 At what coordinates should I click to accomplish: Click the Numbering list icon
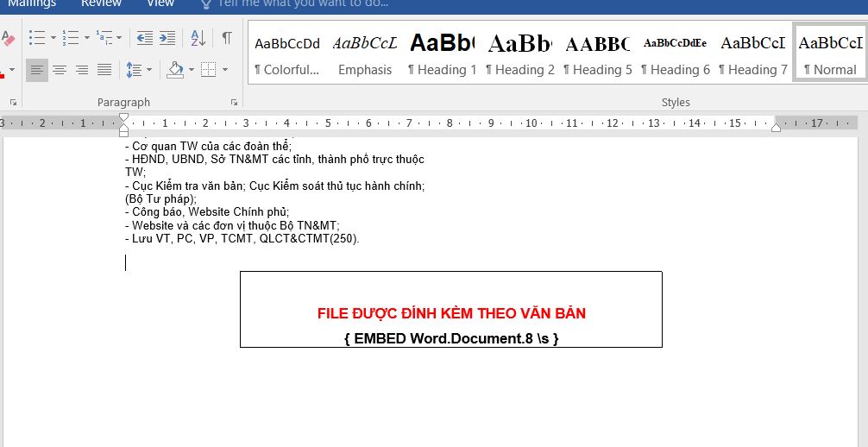click(x=71, y=38)
